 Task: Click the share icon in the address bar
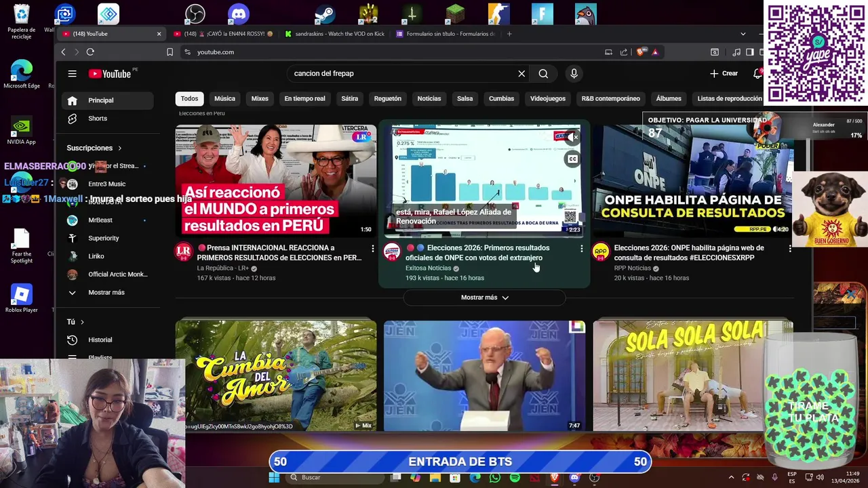pos(623,52)
